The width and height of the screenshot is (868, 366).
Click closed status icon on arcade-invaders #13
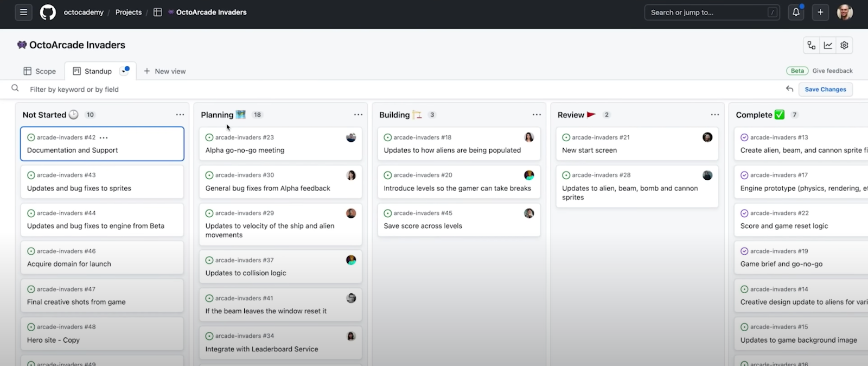point(744,137)
